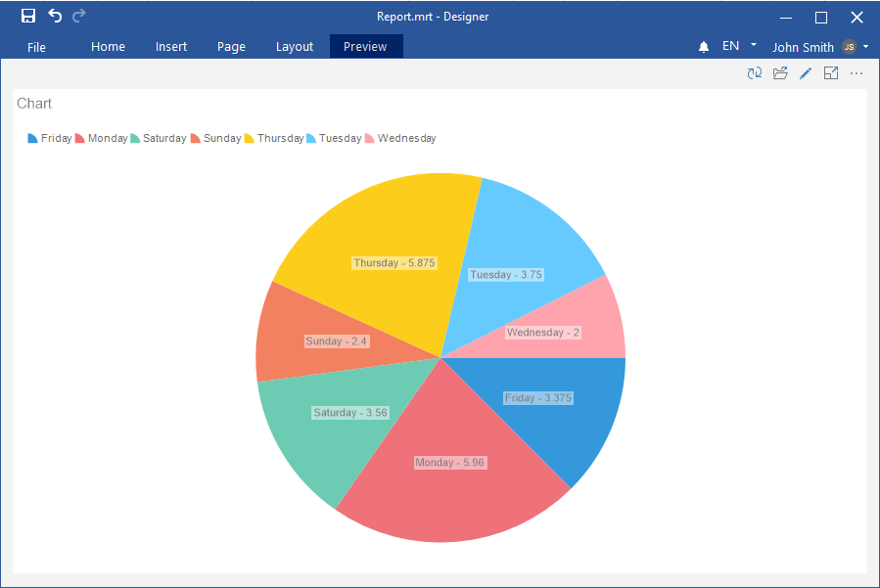Open the notifications bell
The image size is (880, 588).
(x=704, y=47)
